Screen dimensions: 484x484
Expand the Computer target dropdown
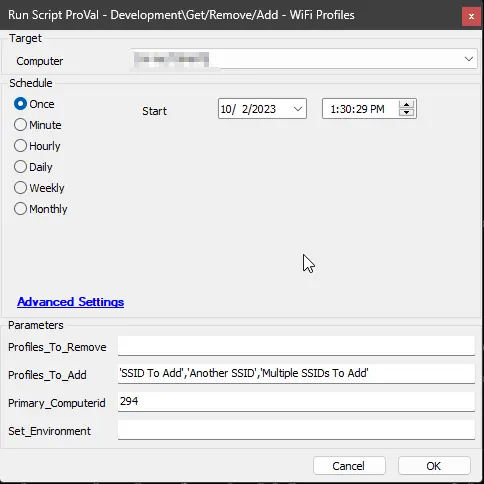coord(469,59)
